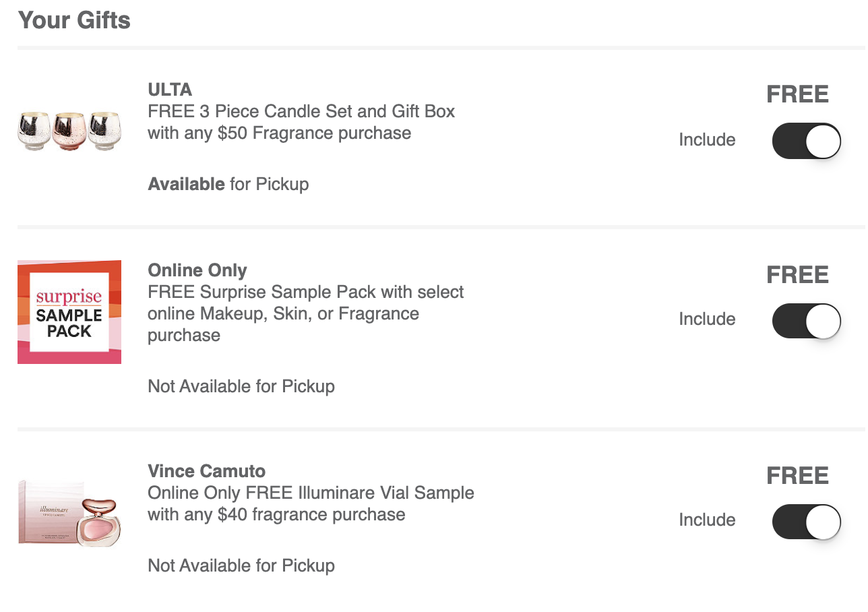Click the Include label beside candle set
868x612 pixels.
click(707, 140)
